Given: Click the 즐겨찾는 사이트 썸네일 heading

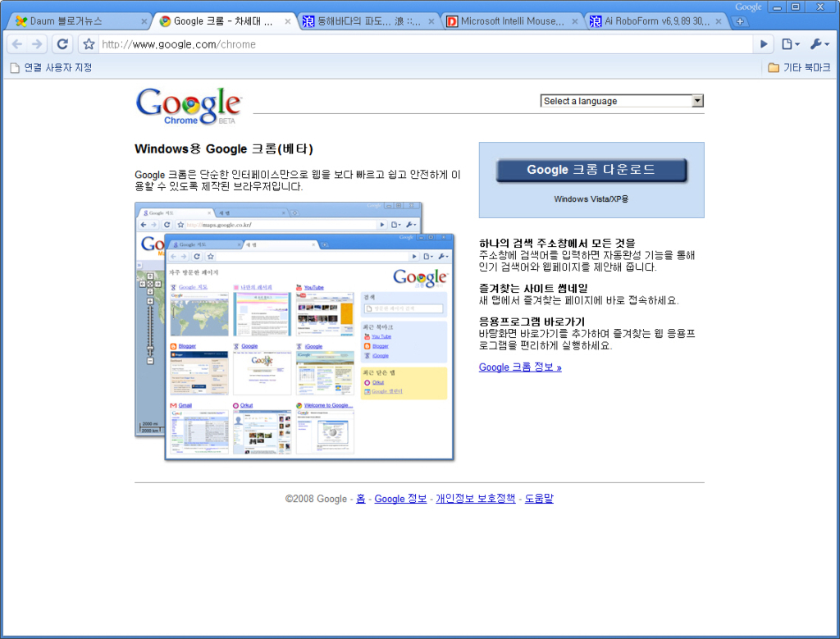Looking at the screenshot, I should pos(533,288).
